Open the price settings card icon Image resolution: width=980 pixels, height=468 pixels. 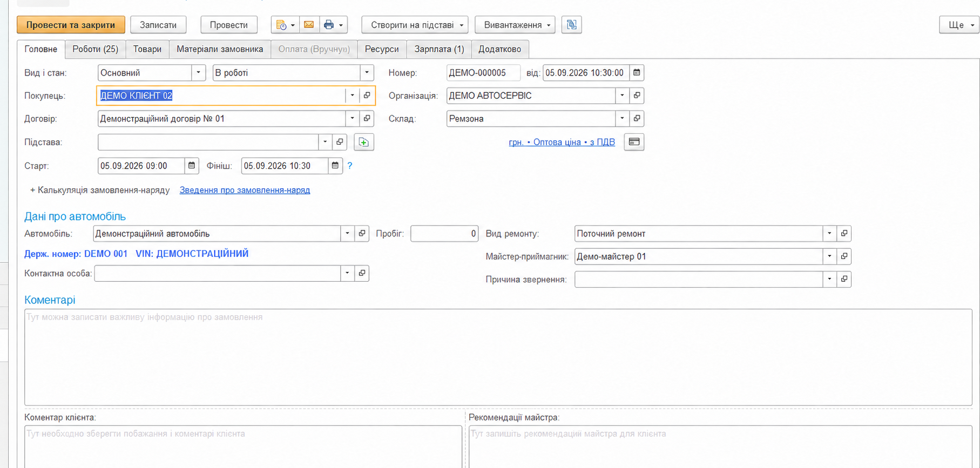634,142
